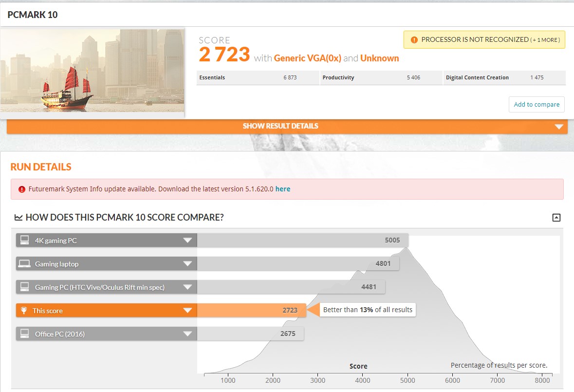The image size is (574, 392).
Task: Click the Essentials score 6 873
Action: coord(290,77)
